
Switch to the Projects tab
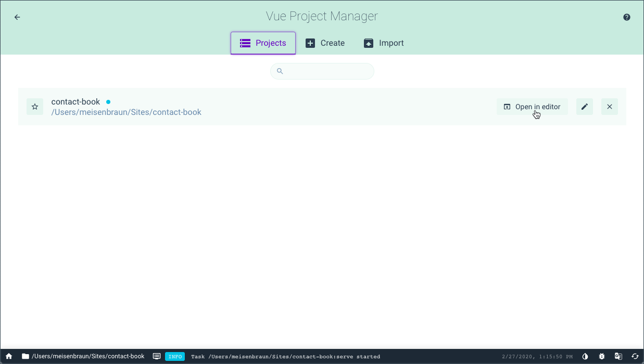pyautogui.click(x=263, y=43)
